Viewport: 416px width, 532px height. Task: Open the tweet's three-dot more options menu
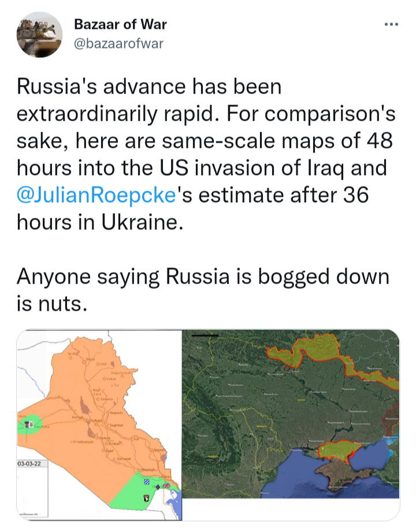point(391,26)
